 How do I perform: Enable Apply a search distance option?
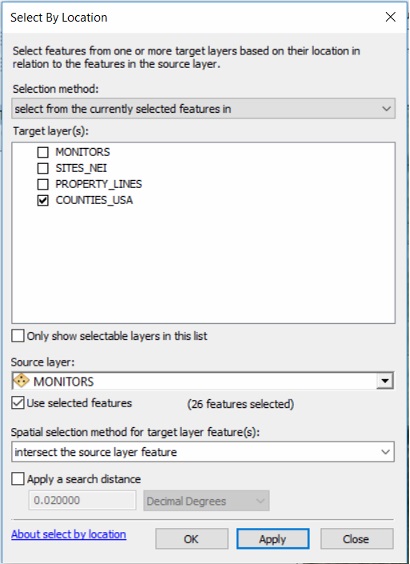tap(18, 479)
